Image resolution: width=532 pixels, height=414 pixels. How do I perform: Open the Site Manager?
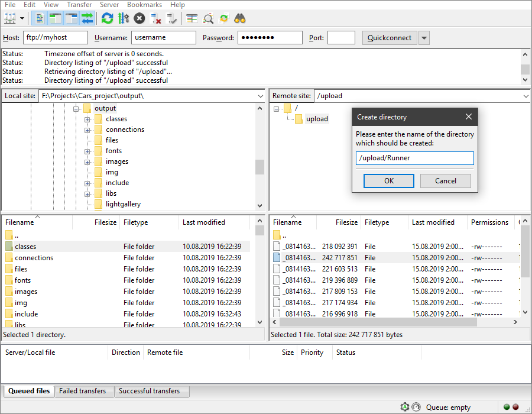8,18
